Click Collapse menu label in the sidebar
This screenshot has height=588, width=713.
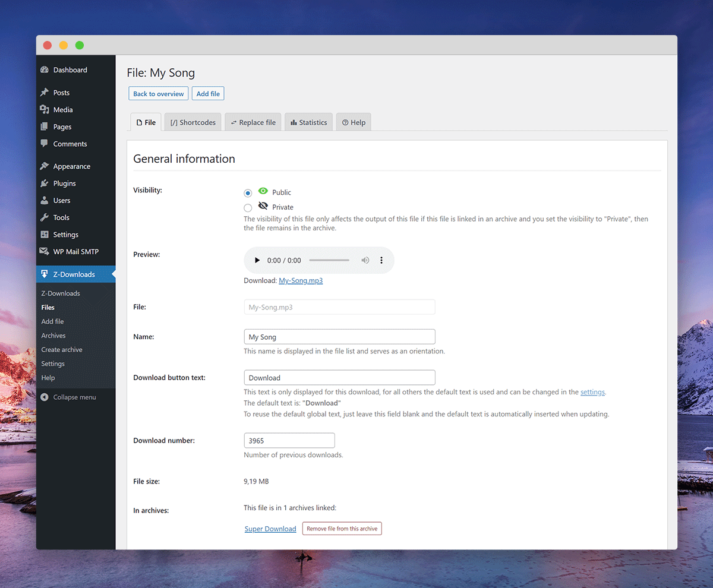click(74, 397)
